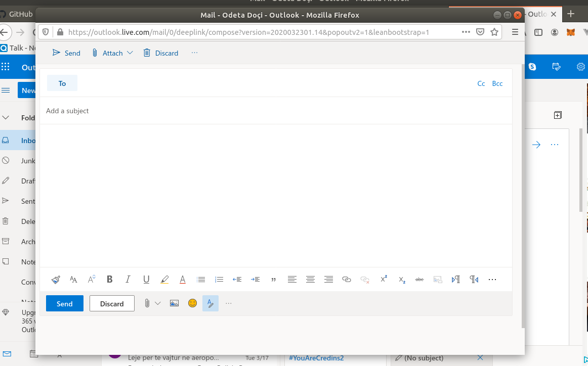Image resolution: width=588 pixels, height=366 pixels.
Task: Open the font picker icon
Action: pyautogui.click(x=73, y=280)
